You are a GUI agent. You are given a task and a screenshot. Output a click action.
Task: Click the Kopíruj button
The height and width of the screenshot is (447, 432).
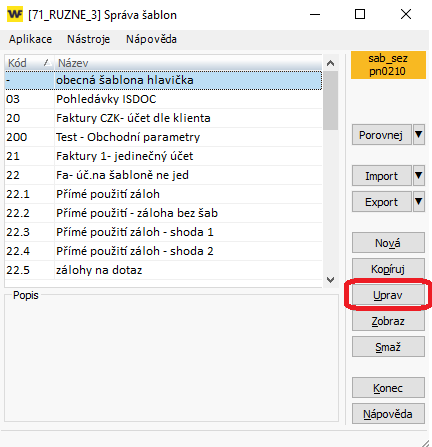(x=388, y=269)
